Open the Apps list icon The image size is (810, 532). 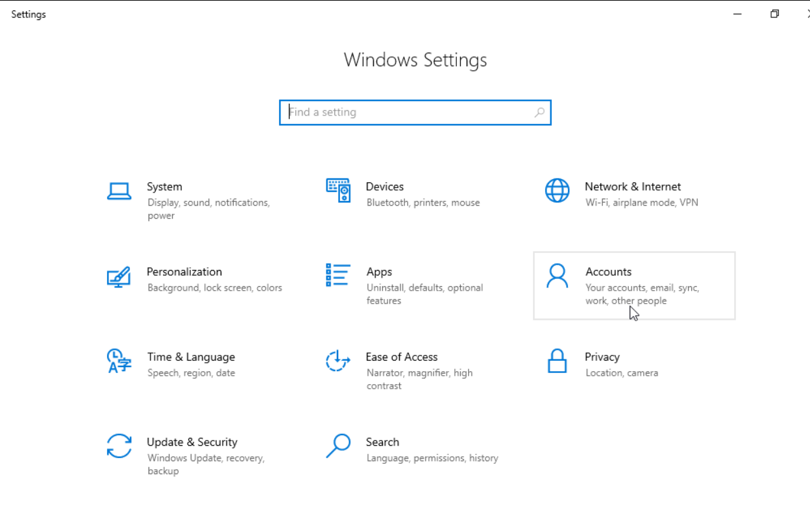coord(338,276)
